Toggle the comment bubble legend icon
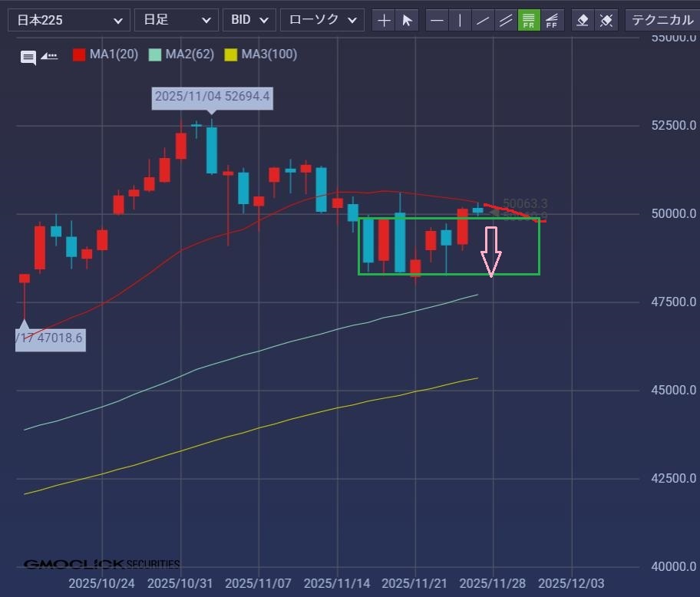Screen dimensions: 700x597 (28, 57)
